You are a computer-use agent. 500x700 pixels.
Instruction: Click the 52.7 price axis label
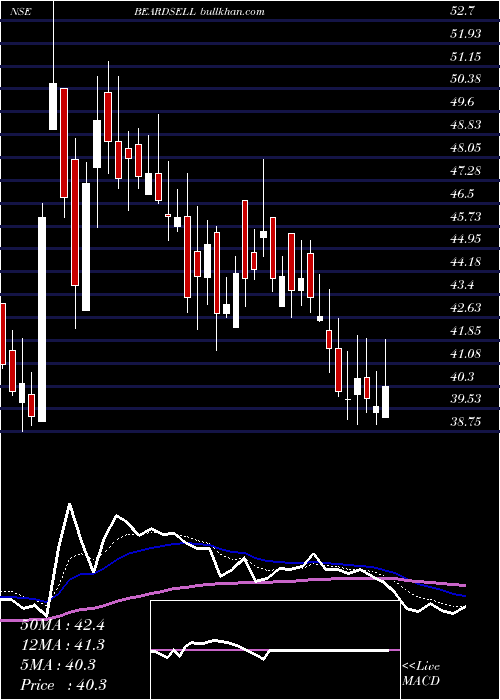point(462,11)
